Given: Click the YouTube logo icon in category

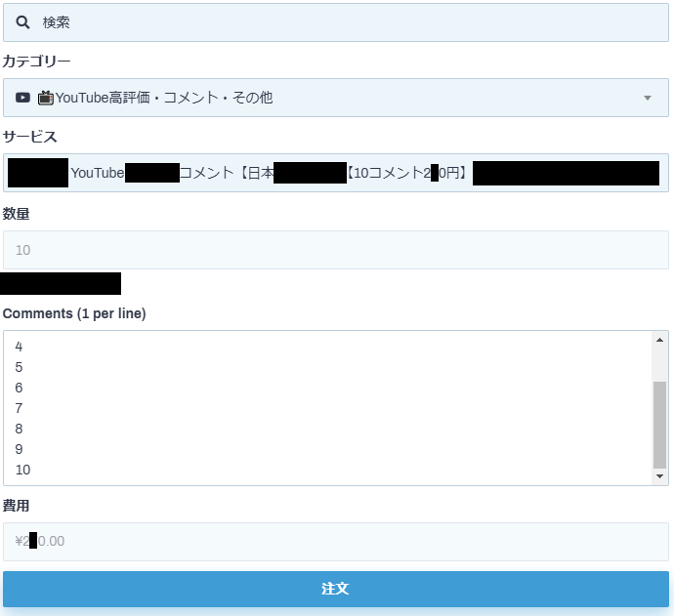Looking at the screenshot, I should pyautogui.click(x=22, y=98).
